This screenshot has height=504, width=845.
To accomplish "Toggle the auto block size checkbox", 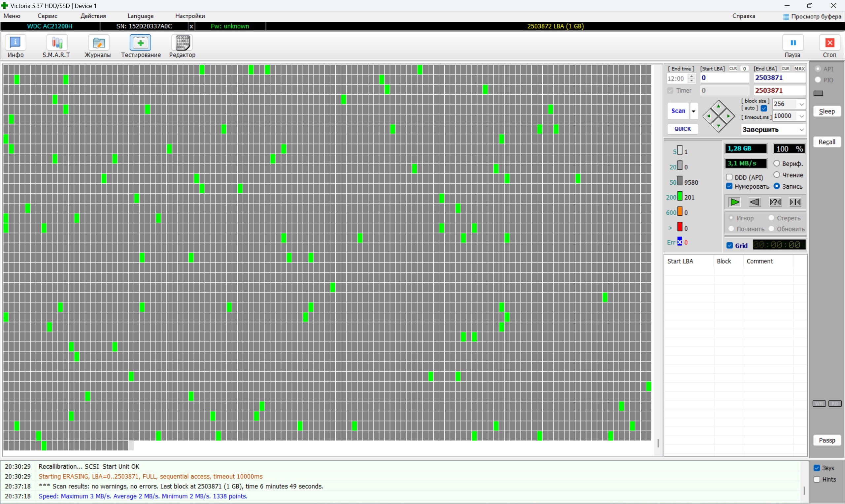I will (x=764, y=108).
